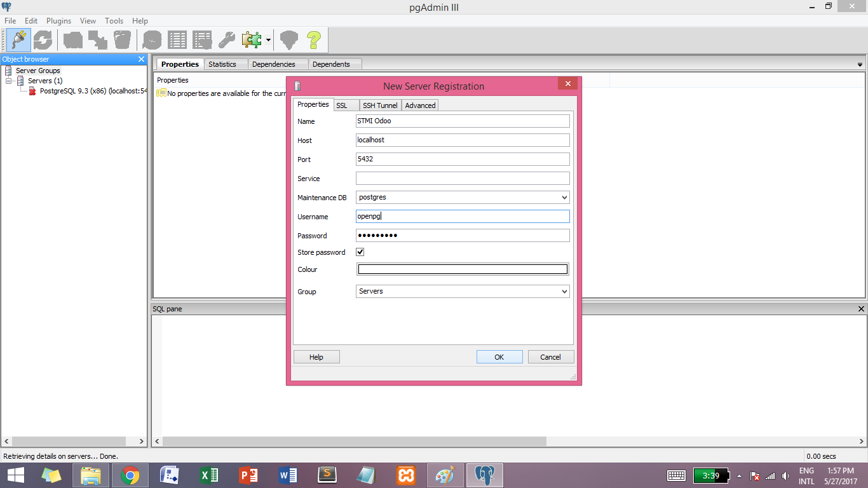868x488 pixels.
Task: Click the empty Service field
Action: tap(463, 178)
